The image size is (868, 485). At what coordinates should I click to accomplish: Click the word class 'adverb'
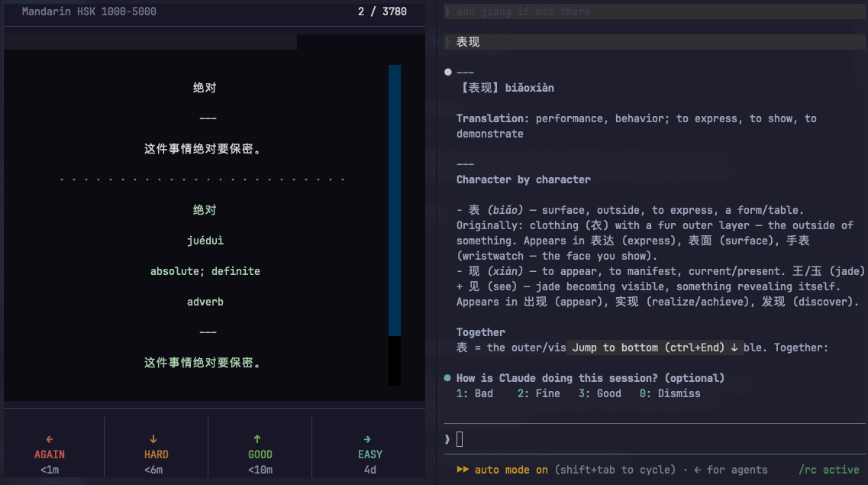(205, 302)
